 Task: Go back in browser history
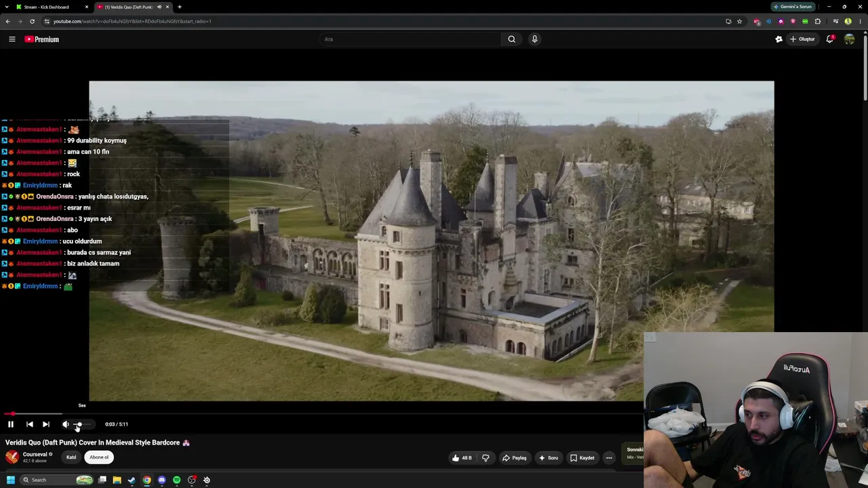[7, 21]
